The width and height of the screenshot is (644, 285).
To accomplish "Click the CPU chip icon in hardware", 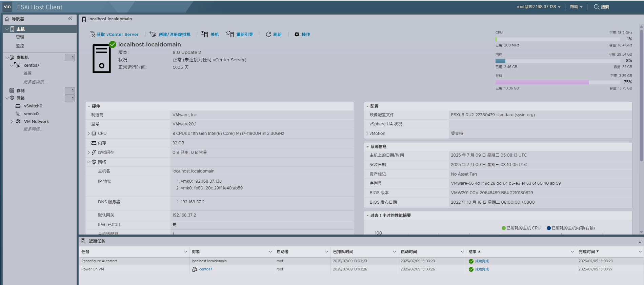I will (94, 134).
